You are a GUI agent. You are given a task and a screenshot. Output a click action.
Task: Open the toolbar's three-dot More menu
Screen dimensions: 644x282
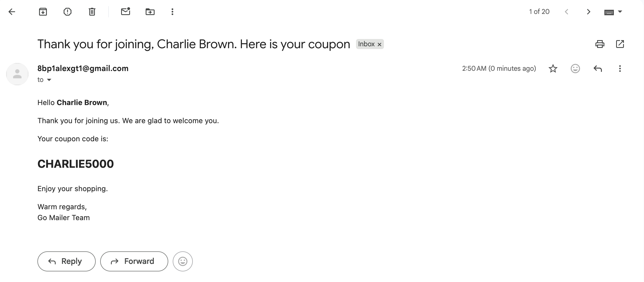click(x=172, y=12)
